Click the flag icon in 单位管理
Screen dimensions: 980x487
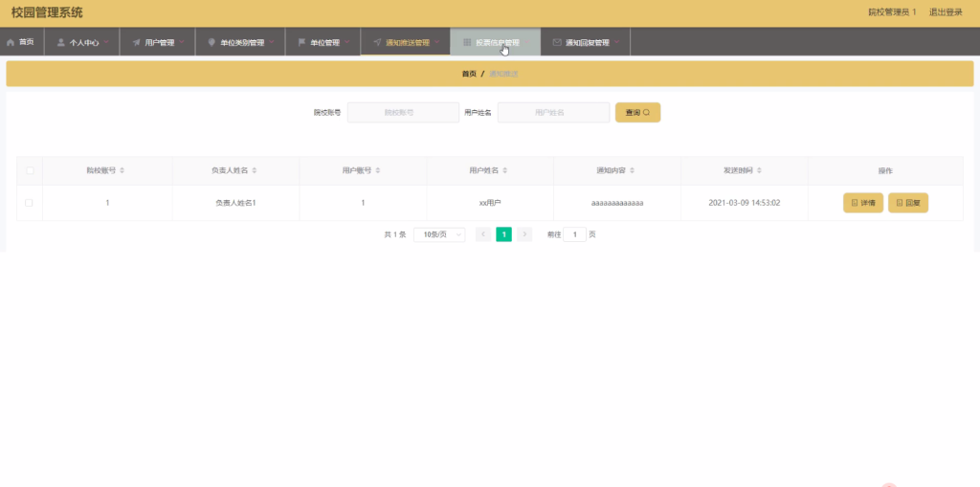point(301,42)
